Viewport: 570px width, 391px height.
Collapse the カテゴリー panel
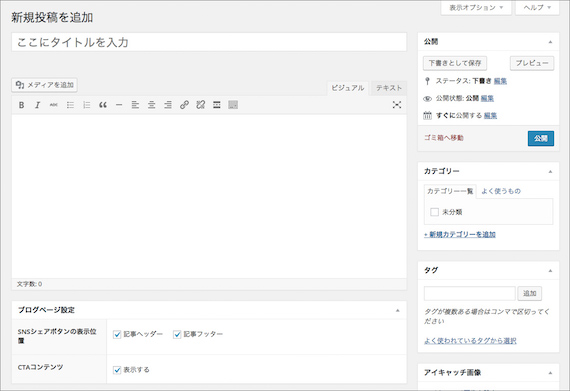pos(550,172)
